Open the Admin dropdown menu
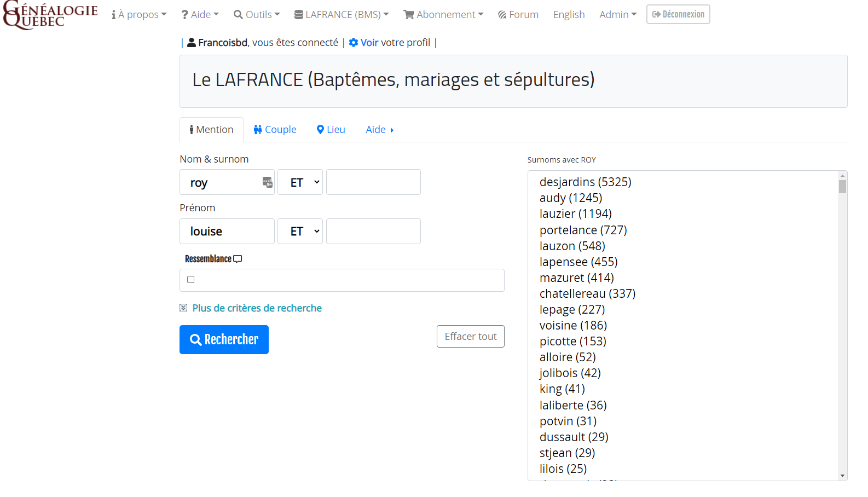This screenshot has width=868, height=497. 618,15
